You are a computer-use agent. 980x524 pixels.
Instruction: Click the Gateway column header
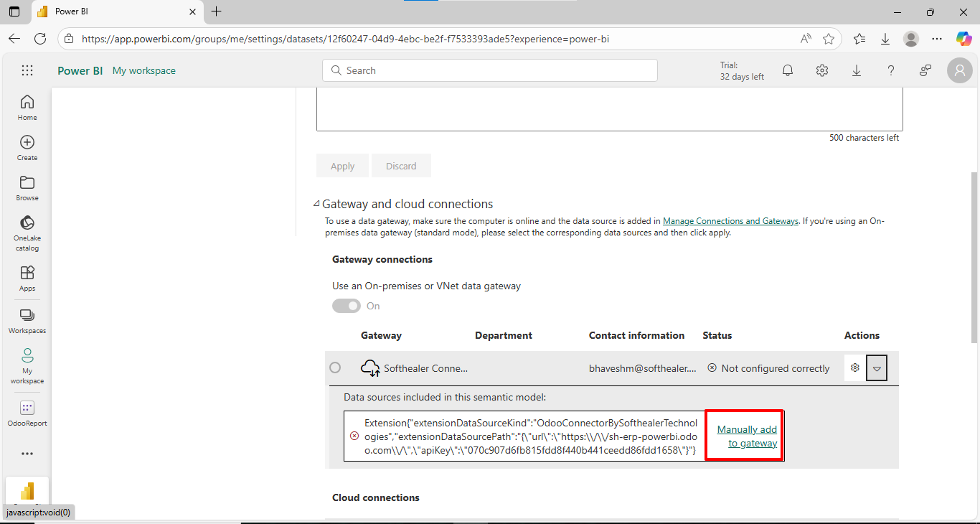(381, 335)
